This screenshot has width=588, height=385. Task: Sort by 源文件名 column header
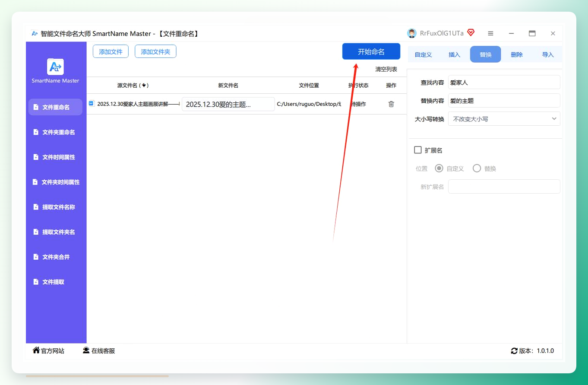[x=133, y=86]
